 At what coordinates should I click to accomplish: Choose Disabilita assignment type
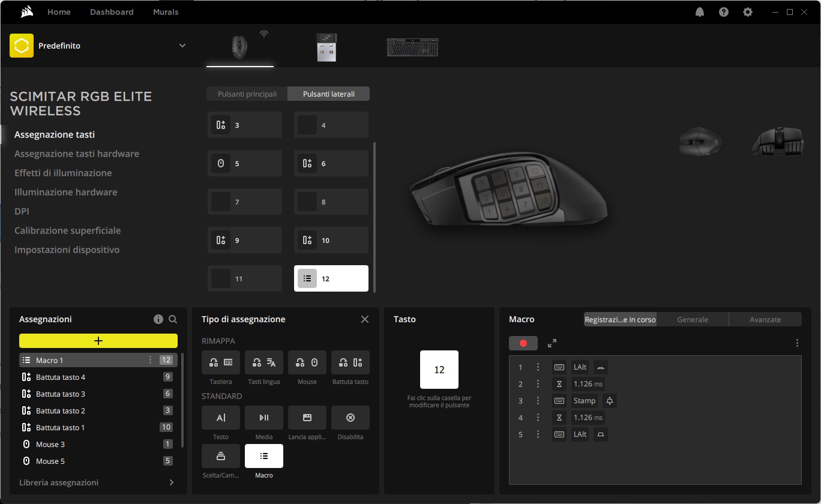[x=350, y=418]
